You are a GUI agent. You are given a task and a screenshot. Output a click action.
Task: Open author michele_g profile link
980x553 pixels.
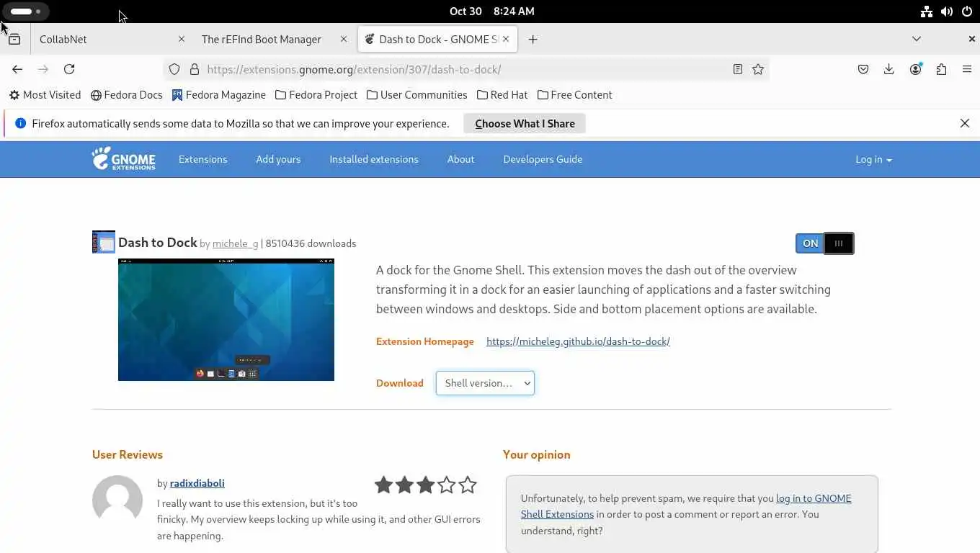pyautogui.click(x=235, y=243)
